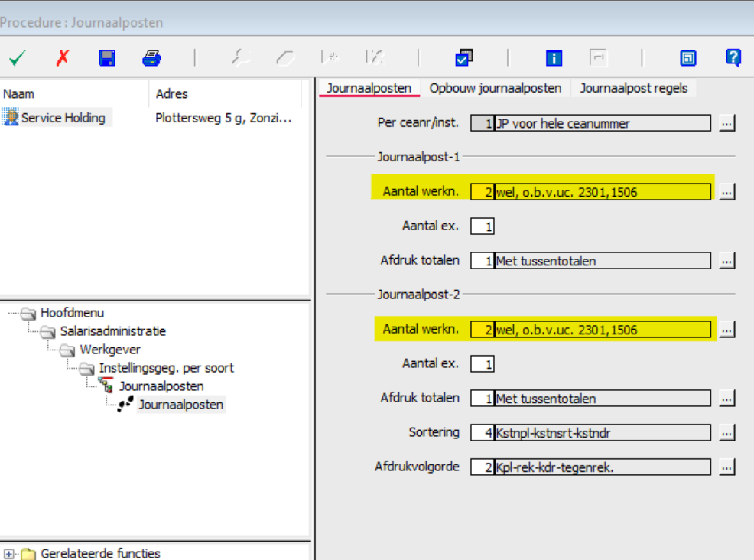
Task: Open lookup for Journaalpost-2 Afdruk totalen
Action: pos(726,399)
